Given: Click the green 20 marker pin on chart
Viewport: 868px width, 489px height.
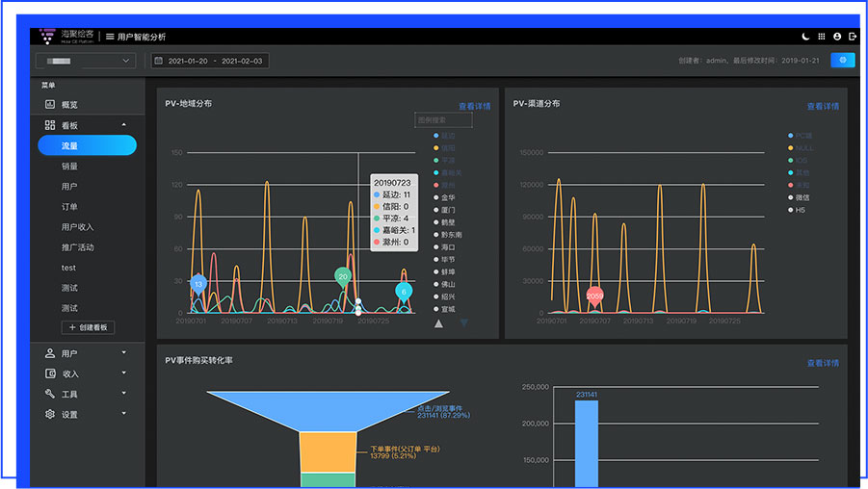Looking at the screenshot, I should [x=343, y=277].
